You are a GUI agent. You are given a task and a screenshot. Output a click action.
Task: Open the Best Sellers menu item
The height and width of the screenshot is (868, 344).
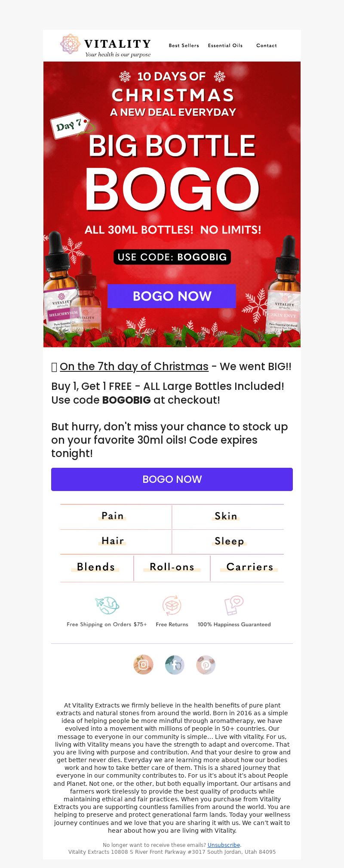[184, 46]
